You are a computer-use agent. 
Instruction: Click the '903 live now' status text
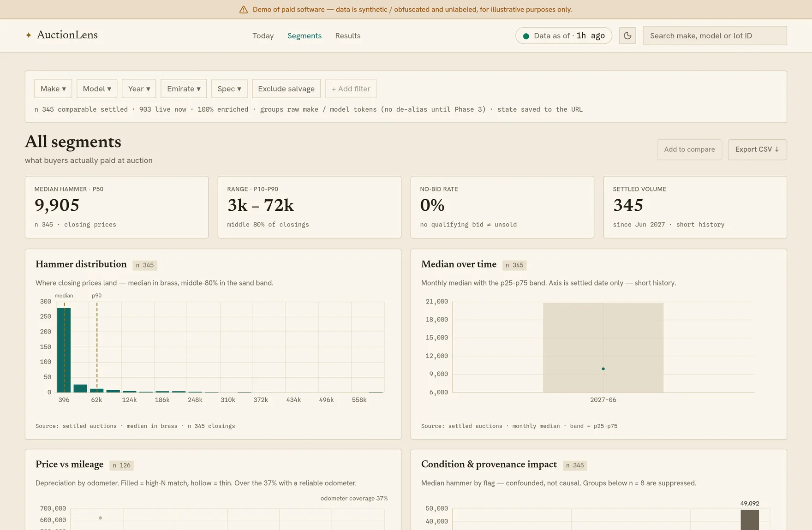163,109
